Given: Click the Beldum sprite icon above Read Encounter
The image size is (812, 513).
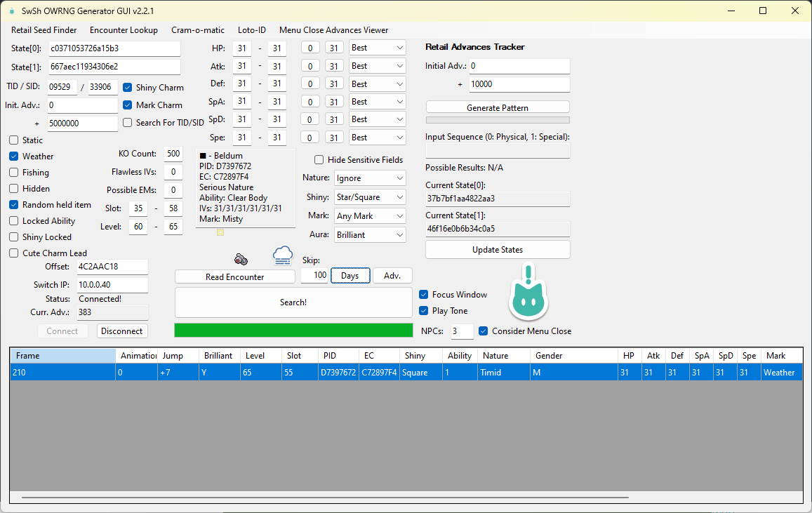Looking at the screenshot, I should pyautogui.click(x=241, y=259).
